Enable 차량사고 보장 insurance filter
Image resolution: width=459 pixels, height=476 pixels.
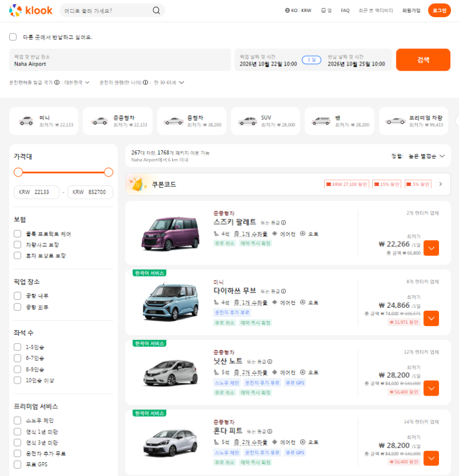(x=18, y=245)
